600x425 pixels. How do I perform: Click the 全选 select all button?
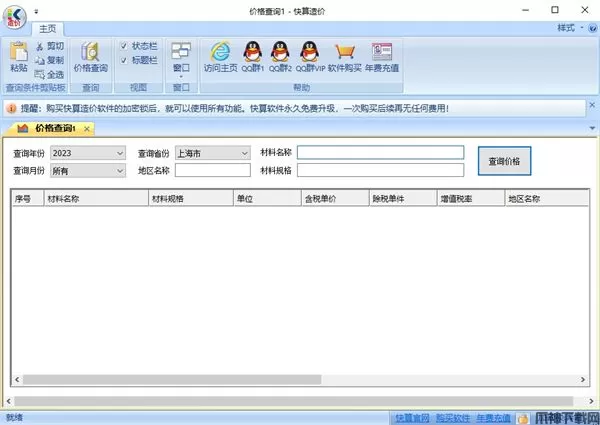50,75
